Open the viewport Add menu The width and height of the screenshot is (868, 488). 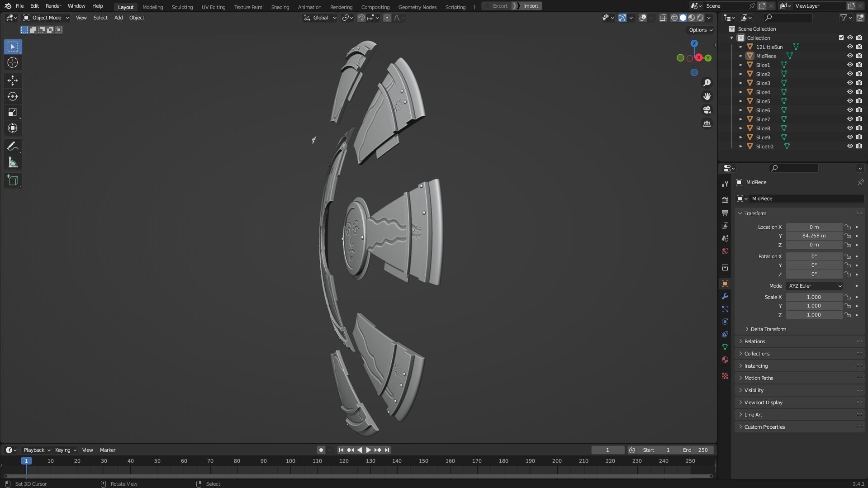click(x=118, y=18)
